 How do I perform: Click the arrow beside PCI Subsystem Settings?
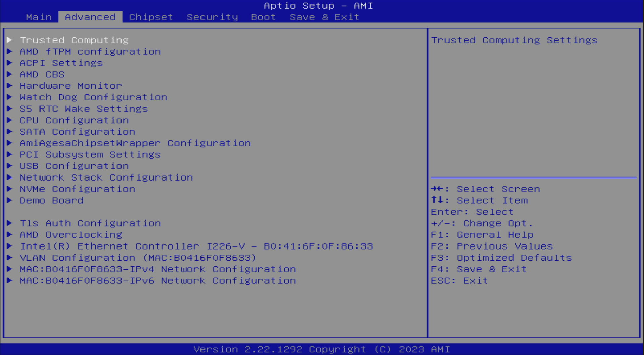click(10, 154)
